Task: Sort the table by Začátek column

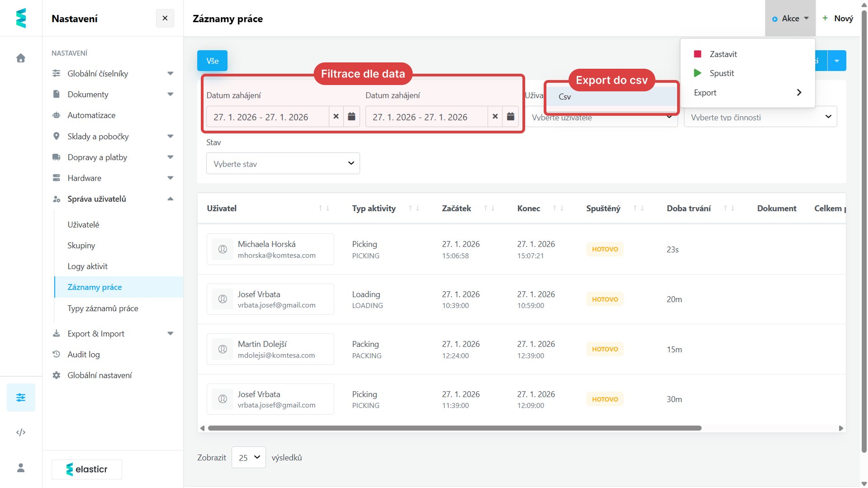Action: click(x=489, y=208)
